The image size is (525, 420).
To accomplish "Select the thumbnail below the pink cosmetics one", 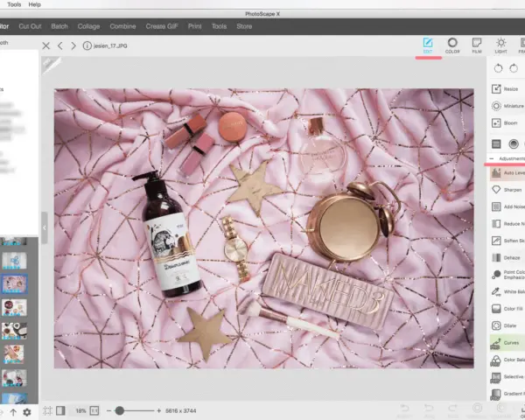I will [14, 307].
